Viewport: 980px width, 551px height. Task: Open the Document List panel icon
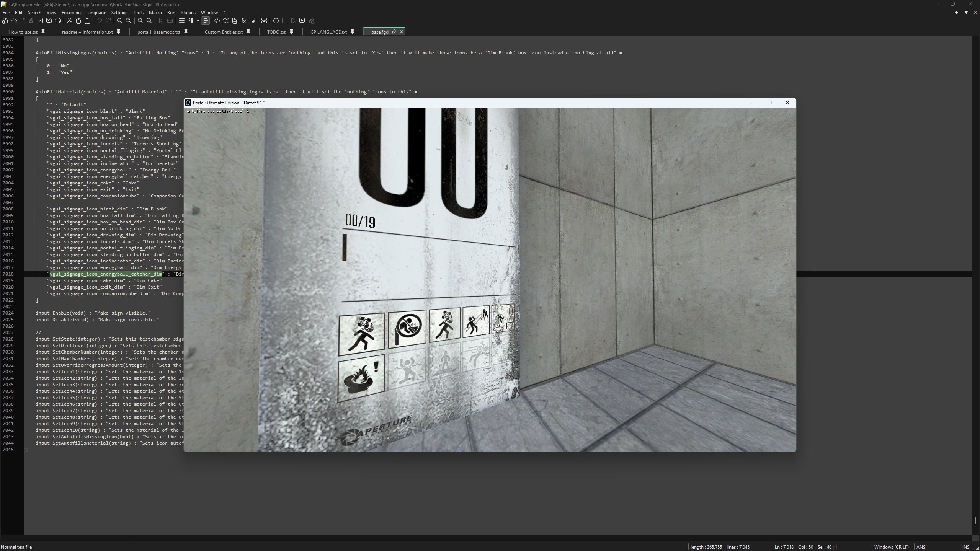(x=235, y=21)
